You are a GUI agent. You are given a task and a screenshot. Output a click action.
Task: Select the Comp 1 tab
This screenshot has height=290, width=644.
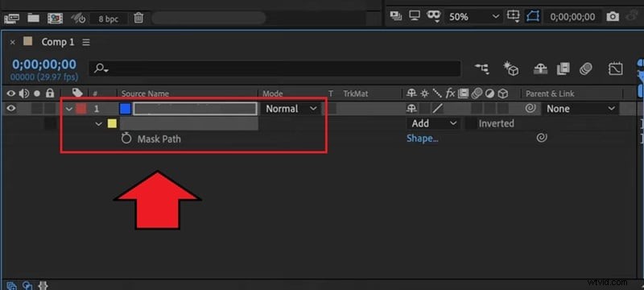pyautogui.click(x=57, y=42)
